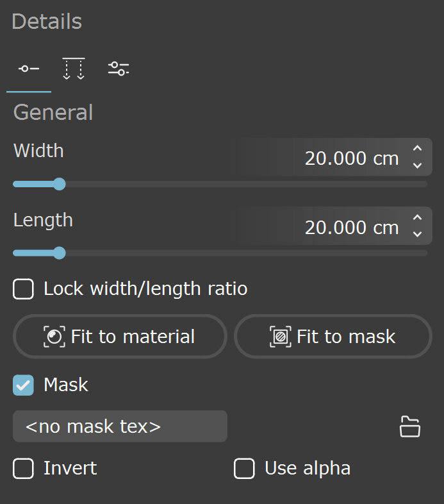Increase Width with the up arrow

click(x=417, y=148)
